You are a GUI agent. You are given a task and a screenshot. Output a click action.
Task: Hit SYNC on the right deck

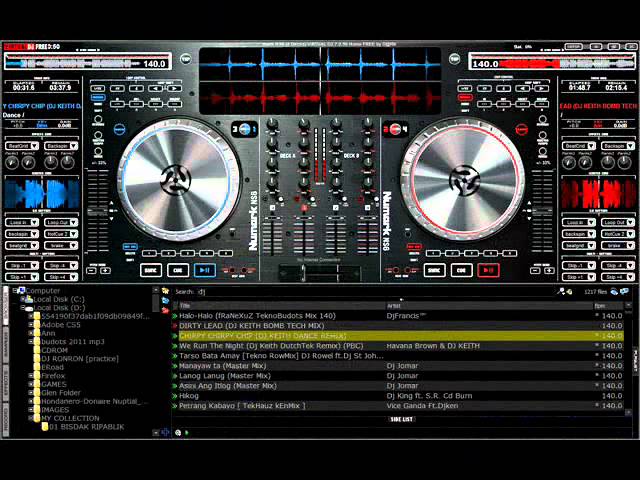434,270
